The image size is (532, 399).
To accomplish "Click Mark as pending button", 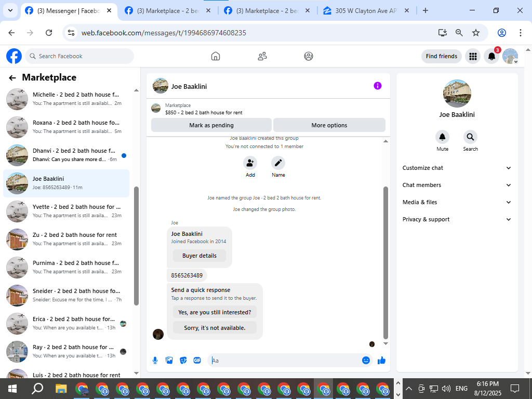I will tap(211, 125).
